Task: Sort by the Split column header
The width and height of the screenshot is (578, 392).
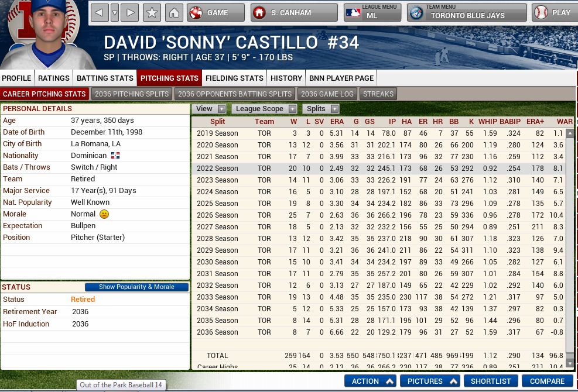Action: 217,122
